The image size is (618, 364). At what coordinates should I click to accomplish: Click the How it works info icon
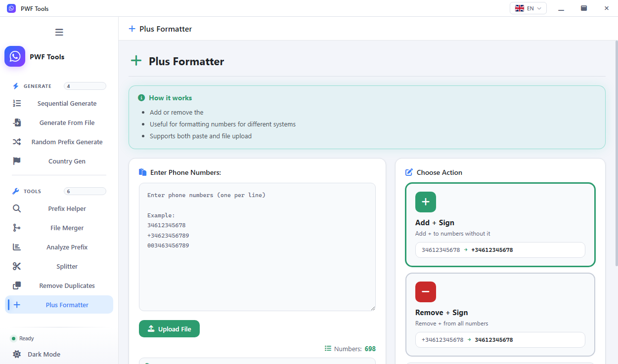pos(142,98)
